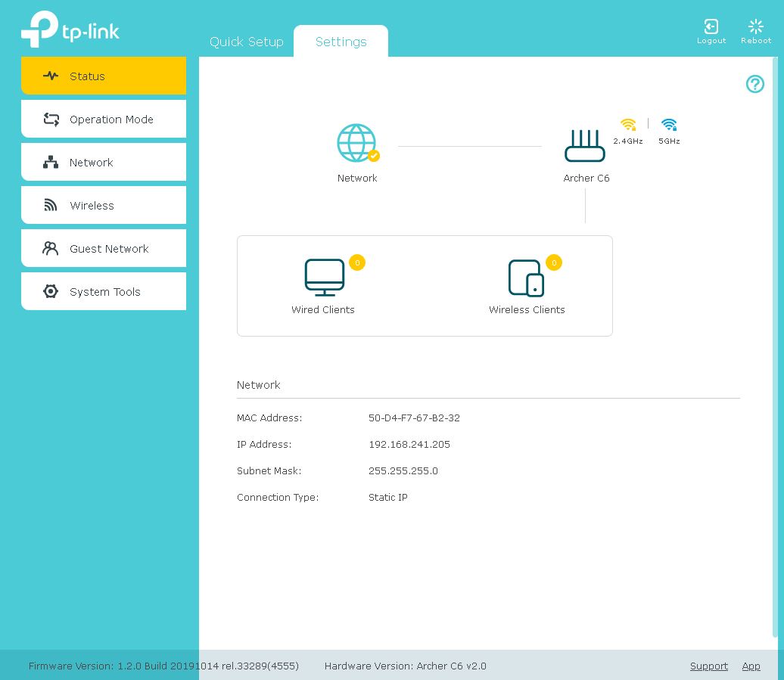Expand the System Tools section
Image resolution: width=784 pixels, height=680 pixels.
104,291
